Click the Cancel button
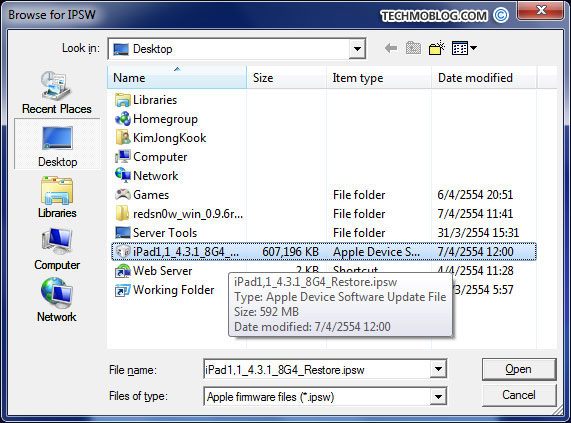 [x=519, y=395]
